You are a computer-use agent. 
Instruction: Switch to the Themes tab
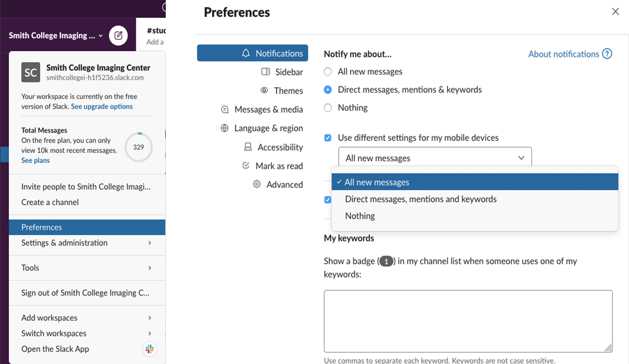click(281, 90)
